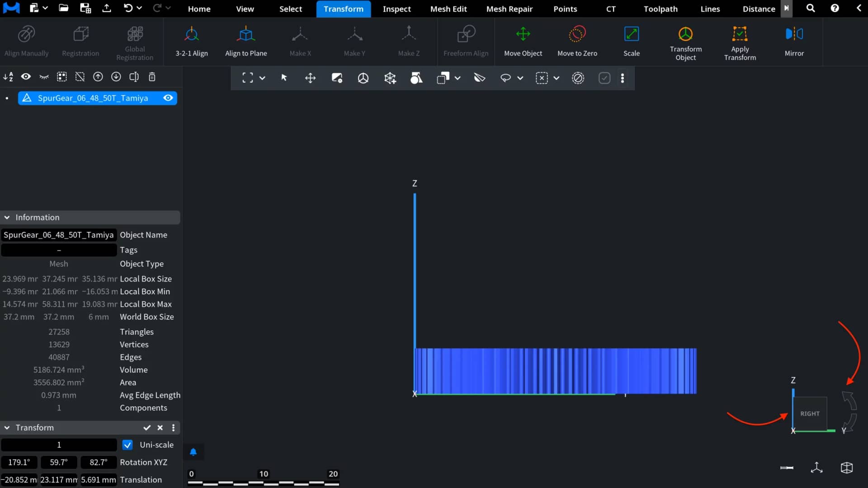Click Apply Transform in the ribbon

click(740, 43)
